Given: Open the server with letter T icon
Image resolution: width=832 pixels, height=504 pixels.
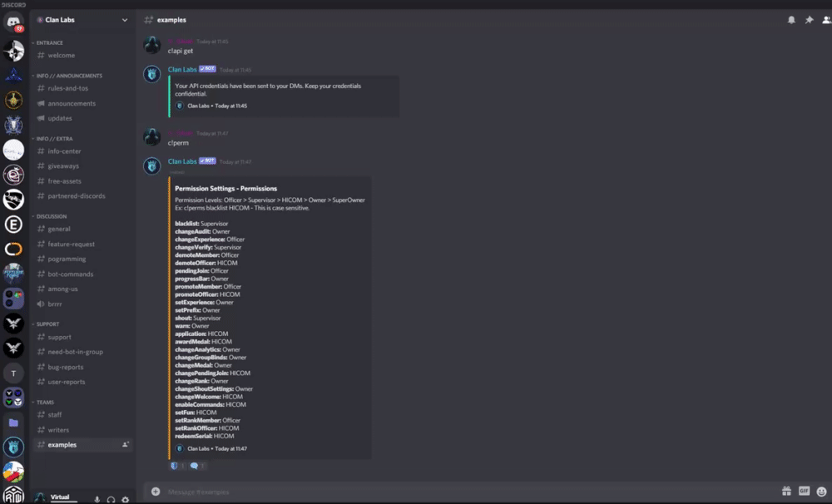Looking at the screenshot, I should [13, 373].
